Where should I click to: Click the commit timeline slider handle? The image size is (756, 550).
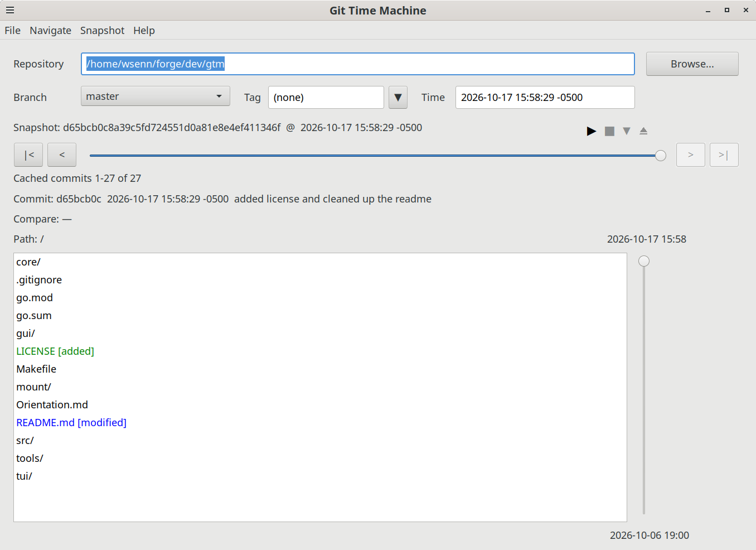coord(661,156)
